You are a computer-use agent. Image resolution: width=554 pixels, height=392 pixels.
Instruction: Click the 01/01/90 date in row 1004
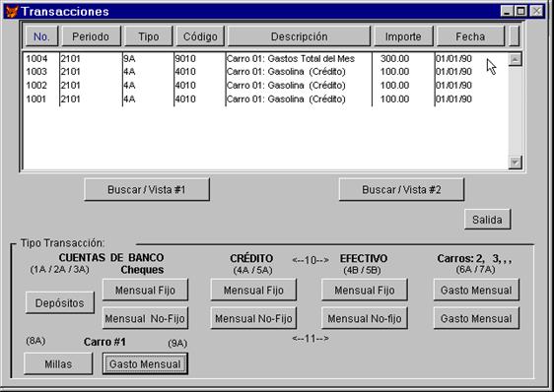tap(454, 59)
